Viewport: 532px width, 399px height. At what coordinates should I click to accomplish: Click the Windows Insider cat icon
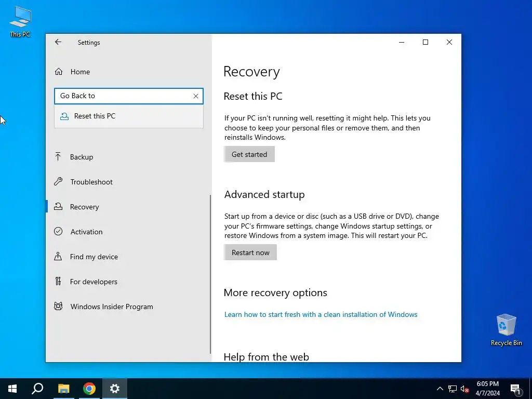pos(58,306)
